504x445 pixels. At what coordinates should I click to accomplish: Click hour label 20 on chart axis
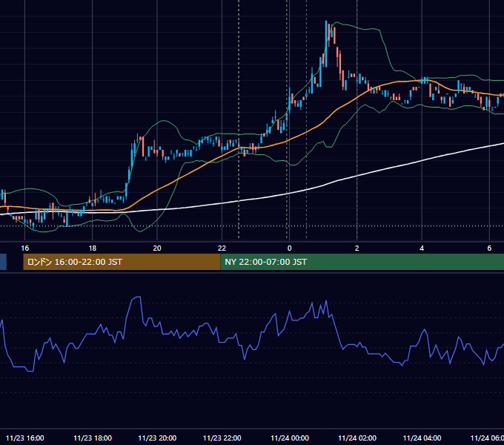(x=157, y=248)
